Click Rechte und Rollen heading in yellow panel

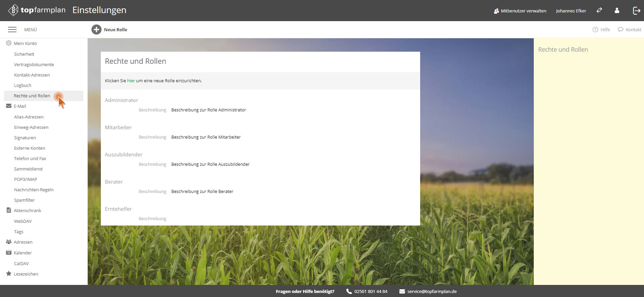(x=563, y=49)
